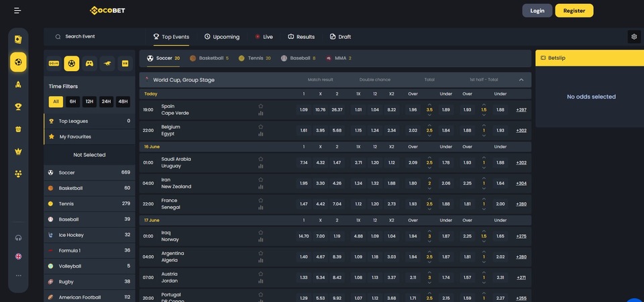The width and height of the screenshot is (644, 302).
Task: Increase total line for Spain vs Cape Verde
Action: 429,105
